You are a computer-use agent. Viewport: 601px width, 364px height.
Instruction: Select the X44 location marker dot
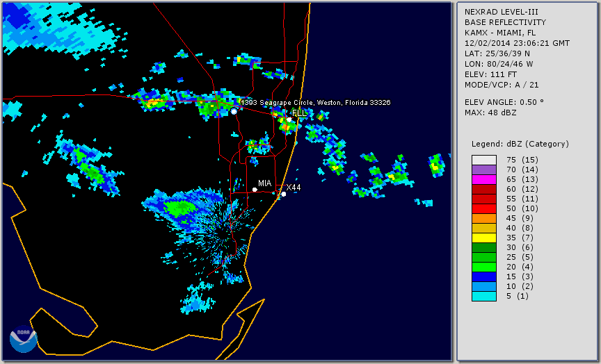coord(284,194)
